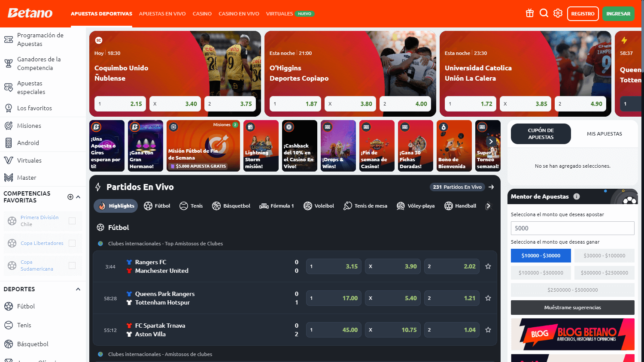Viewport: 644px width, 362px height.
Task: Bet on Aston Villa at 1.04
Action: pos(452,330)
